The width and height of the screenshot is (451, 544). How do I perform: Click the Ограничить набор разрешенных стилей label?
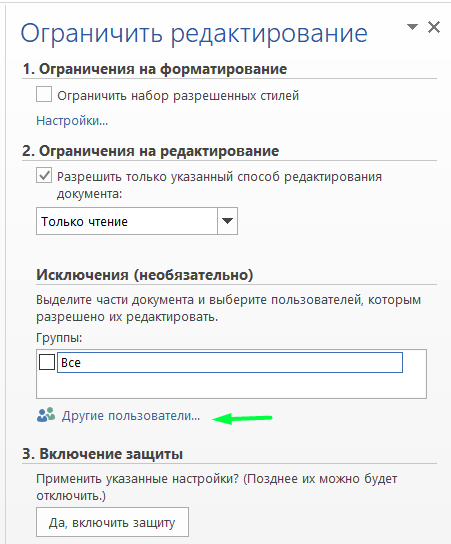click(x=178, y=95)
